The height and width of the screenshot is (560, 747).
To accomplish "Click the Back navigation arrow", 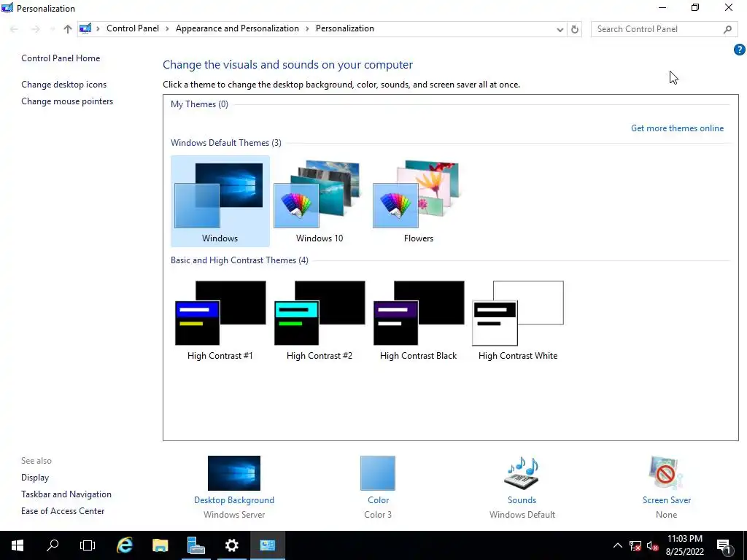I will (14, 29).
